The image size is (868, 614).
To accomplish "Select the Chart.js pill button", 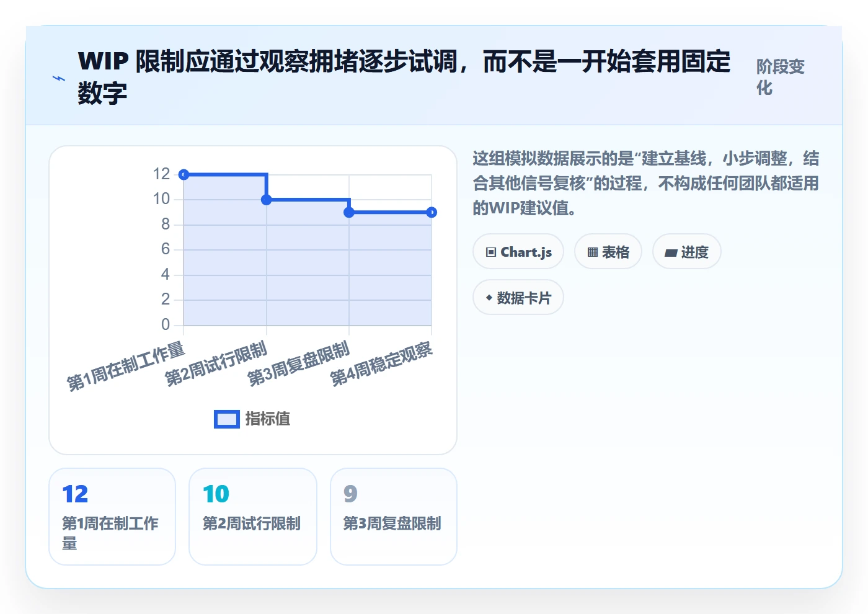I will [518, 252].
